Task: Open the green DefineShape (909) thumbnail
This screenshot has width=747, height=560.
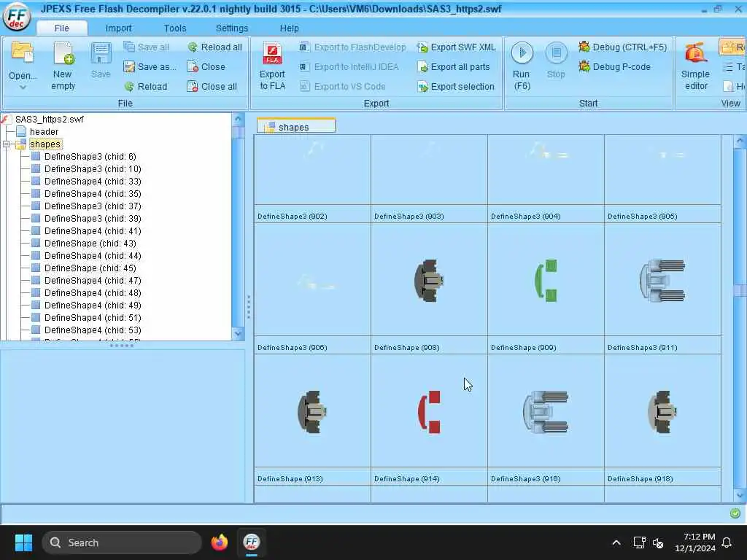Action: pos(546,280)
